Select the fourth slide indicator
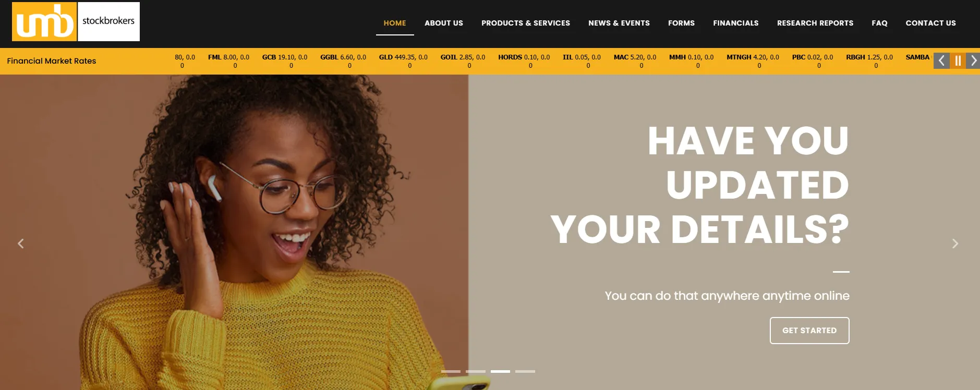Screen dimensions: 980x390 click(x=525, y=371)
